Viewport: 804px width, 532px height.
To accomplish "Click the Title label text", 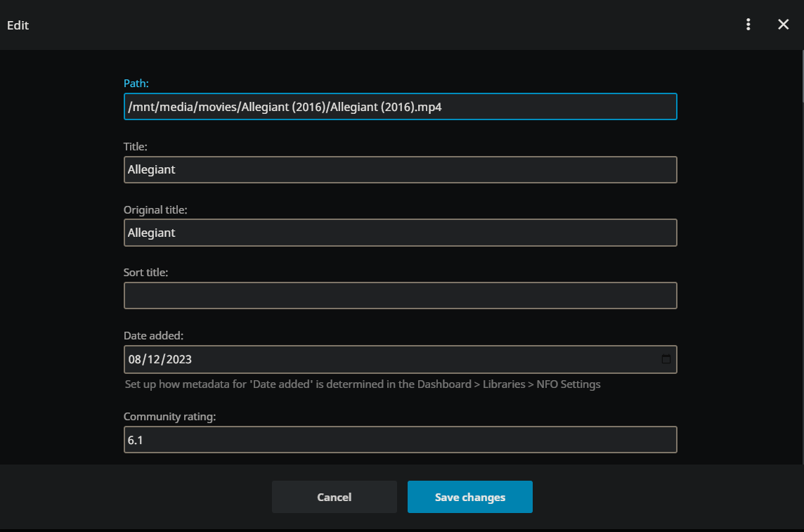I will [136, 147].
